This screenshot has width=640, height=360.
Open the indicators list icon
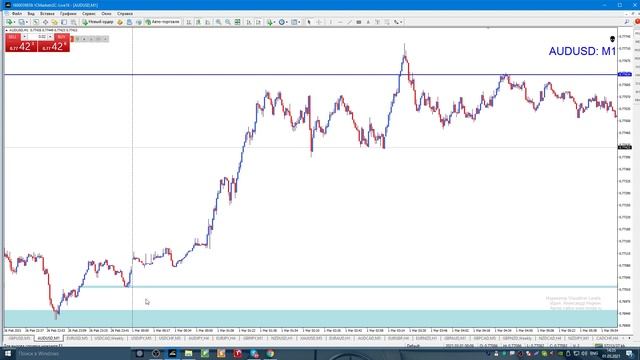point(270,22)
